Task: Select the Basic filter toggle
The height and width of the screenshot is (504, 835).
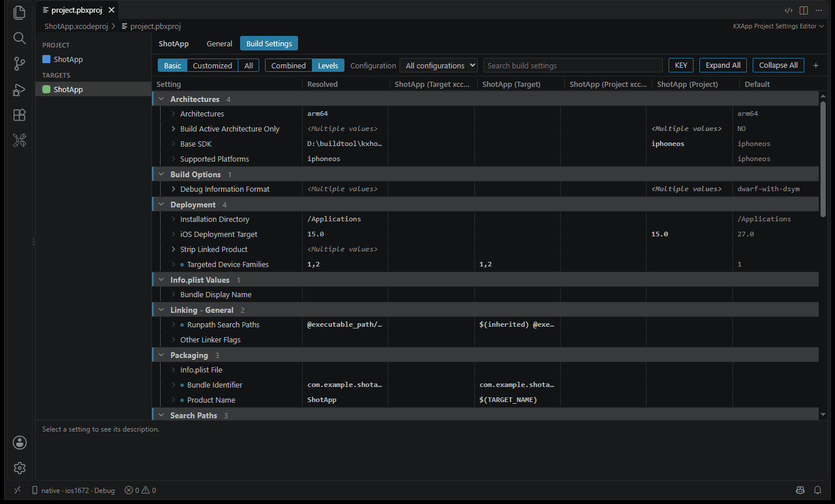Action: (172, 65)
